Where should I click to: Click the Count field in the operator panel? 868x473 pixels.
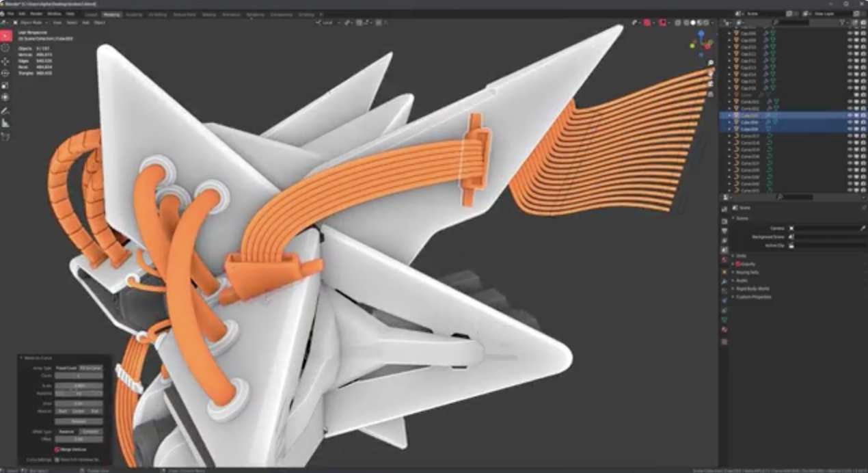(79, 376)
